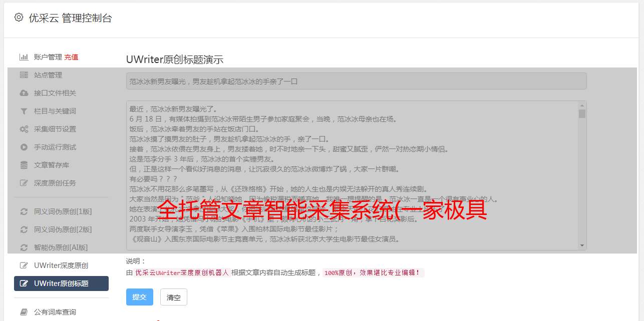Click the 清空 button

point(174,297)
